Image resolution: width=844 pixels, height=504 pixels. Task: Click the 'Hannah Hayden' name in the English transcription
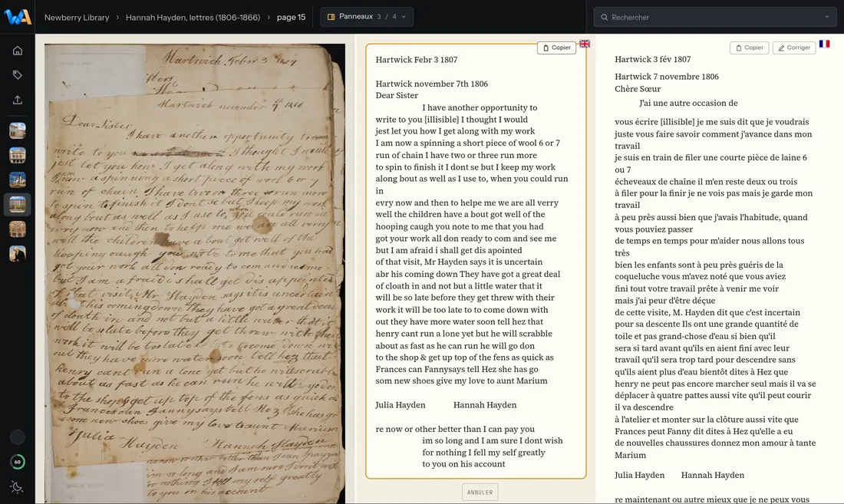[x=485, y=405]
